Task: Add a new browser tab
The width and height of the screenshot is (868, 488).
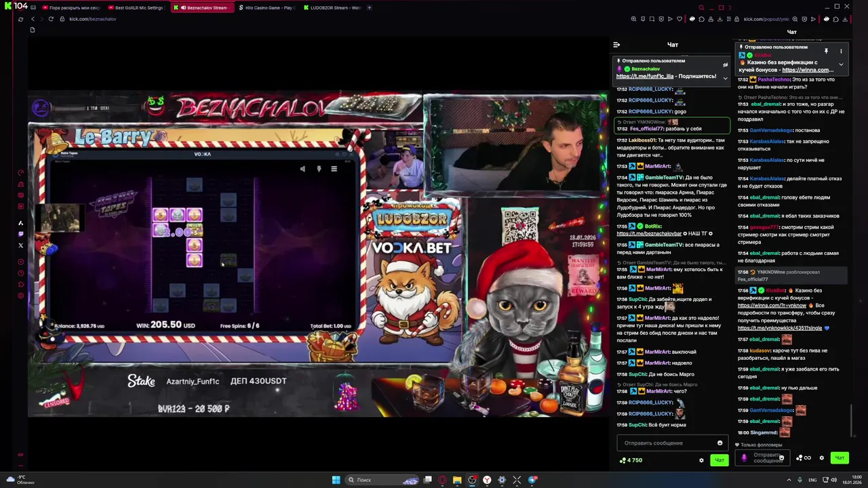Action: [x=370, y=7]
